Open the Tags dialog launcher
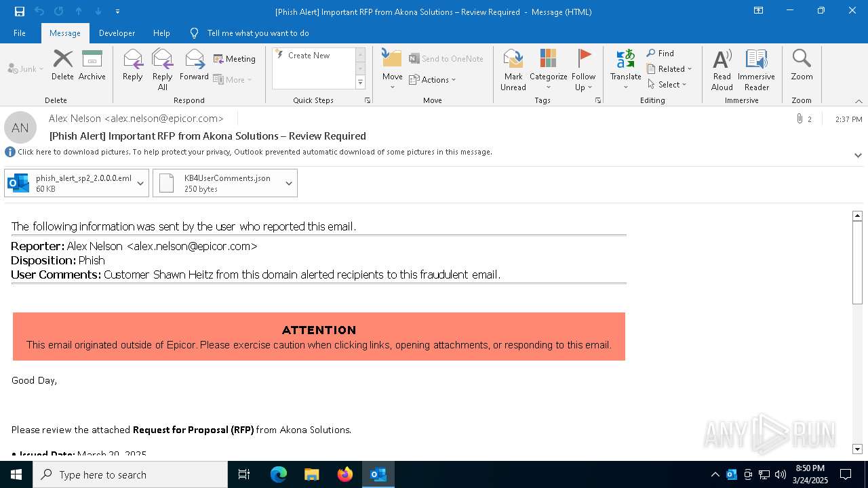The image size is (868, 488). (598, 100)
